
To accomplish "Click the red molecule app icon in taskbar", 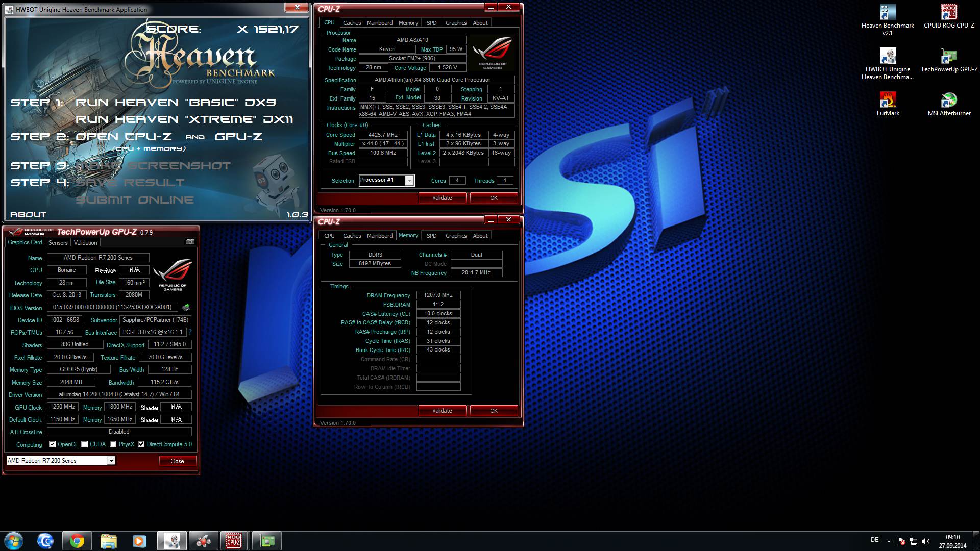I will tap(203, 541).
